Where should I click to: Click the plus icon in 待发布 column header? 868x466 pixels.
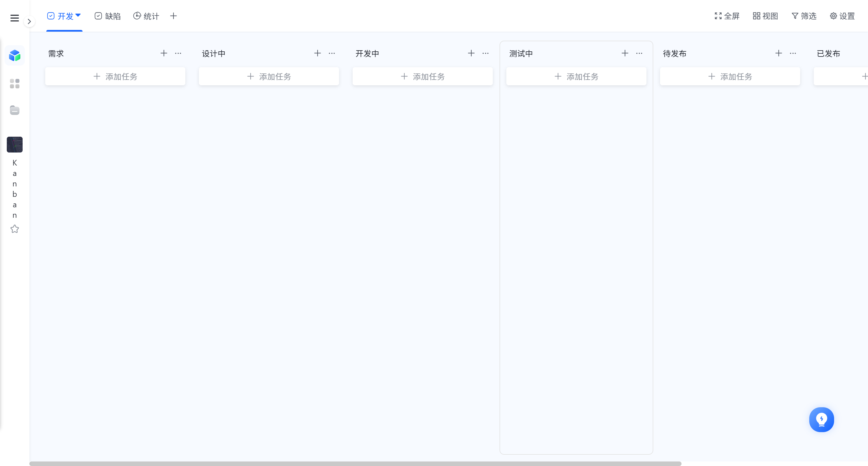778,53
